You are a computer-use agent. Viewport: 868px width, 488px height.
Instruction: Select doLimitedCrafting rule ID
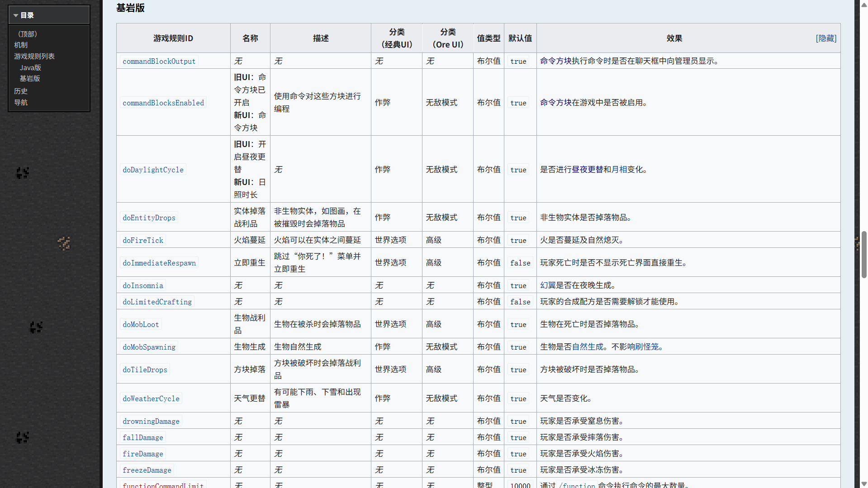(x=157, y=302)
